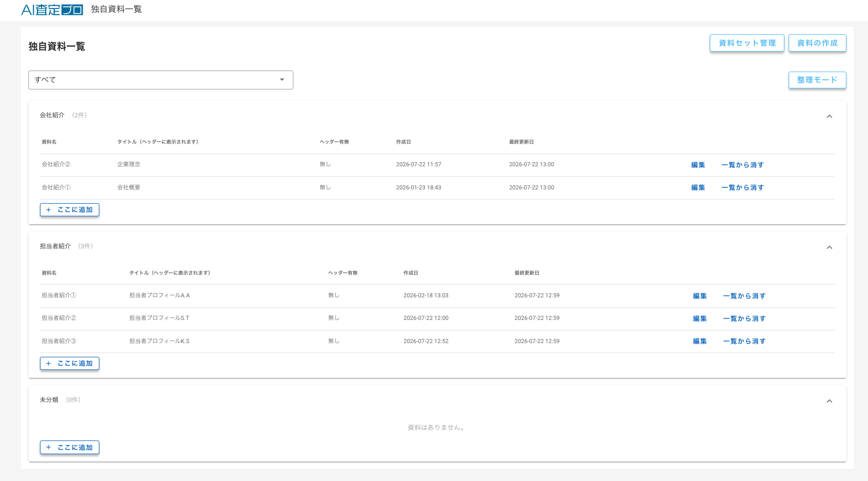Remove 担当者紹介② from the list
The width and height of the screenshot is (868, 481).
[744, 318]
